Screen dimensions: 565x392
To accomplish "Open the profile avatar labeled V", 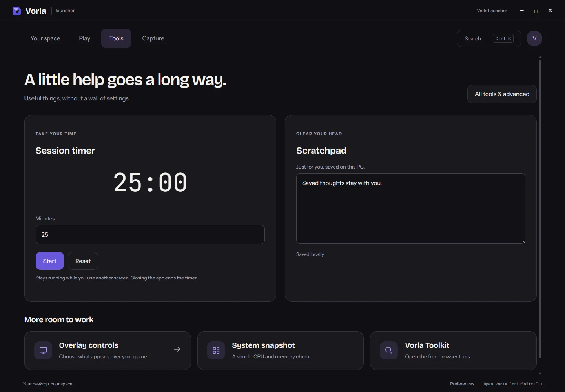I will coord(534,38).
